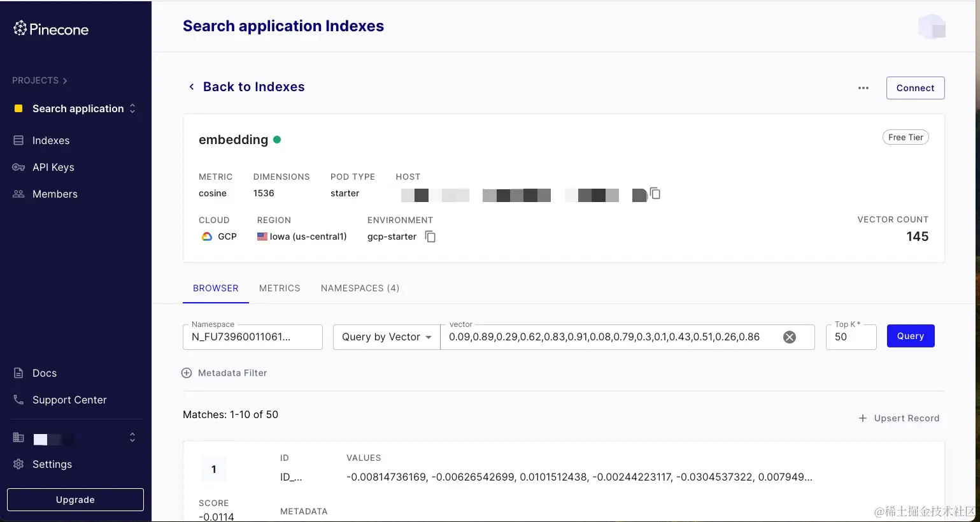Contact the Support Center
The image size is (980, 522).
tap(69, 400)
